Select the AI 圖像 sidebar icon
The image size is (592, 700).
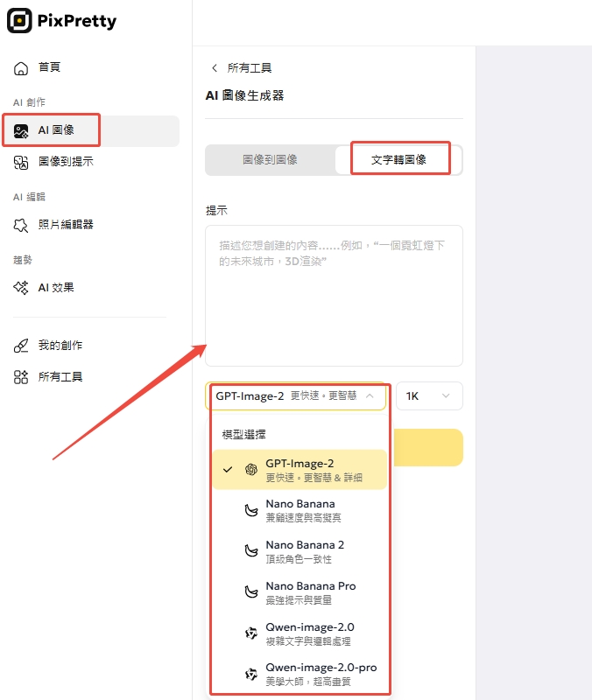(x=20, y=130)
